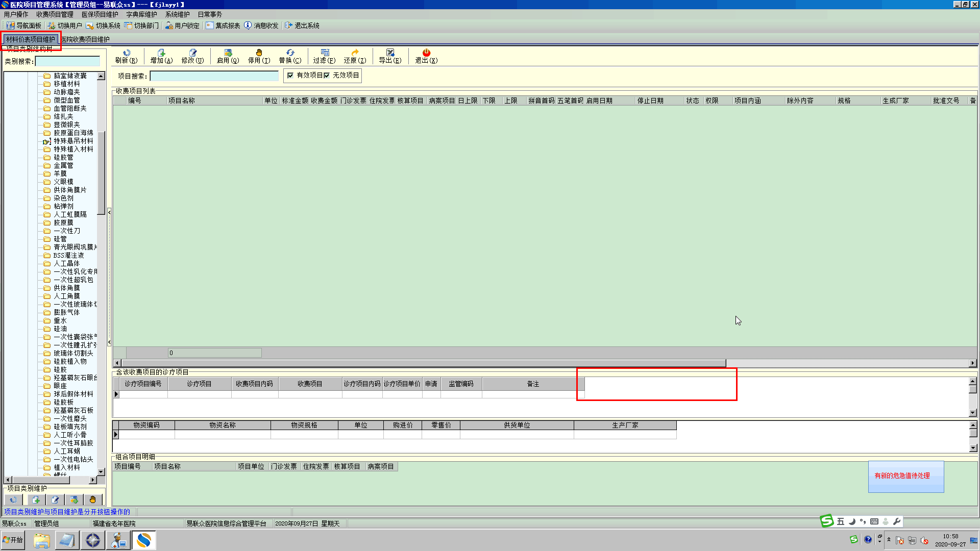Toggle the 无效项目 checkbox
Image resolution: width=980 pixels, height=551 pixels.
click(x=327, y=76)
